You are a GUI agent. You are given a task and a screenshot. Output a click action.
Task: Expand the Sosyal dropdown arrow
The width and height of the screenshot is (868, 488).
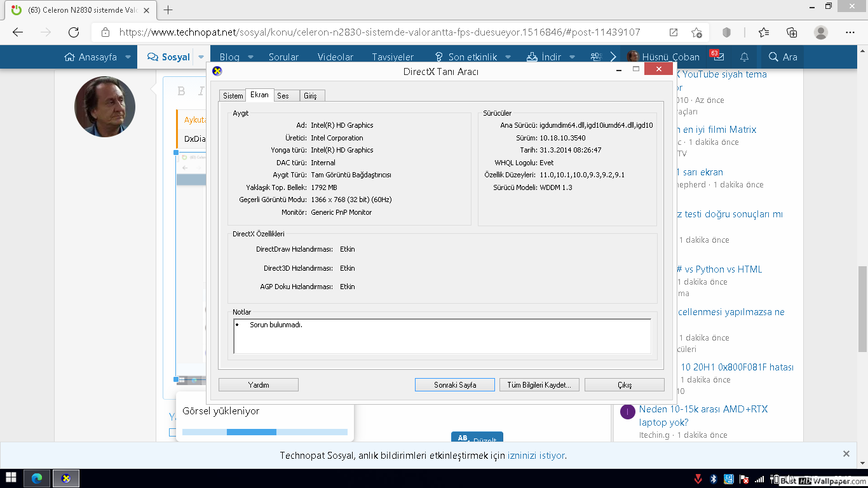pyautogui.click(x=201, y=57)
